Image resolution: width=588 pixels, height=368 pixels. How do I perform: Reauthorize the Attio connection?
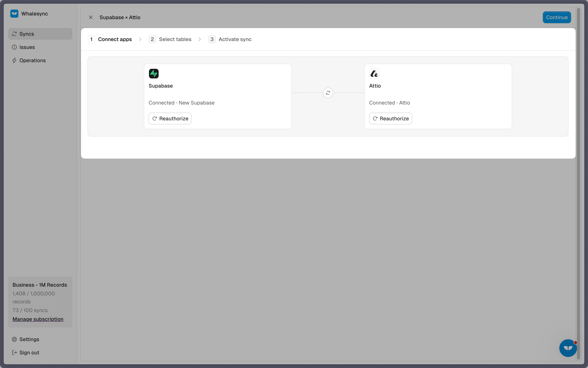pyautogui.click(x=390, y=118)
